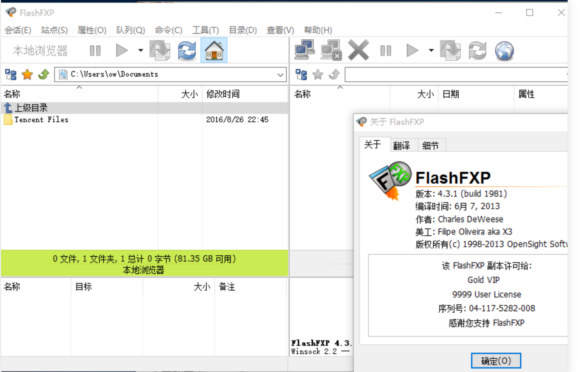
Task: Open the 查看(V) menu
Action: click(280, 30)
